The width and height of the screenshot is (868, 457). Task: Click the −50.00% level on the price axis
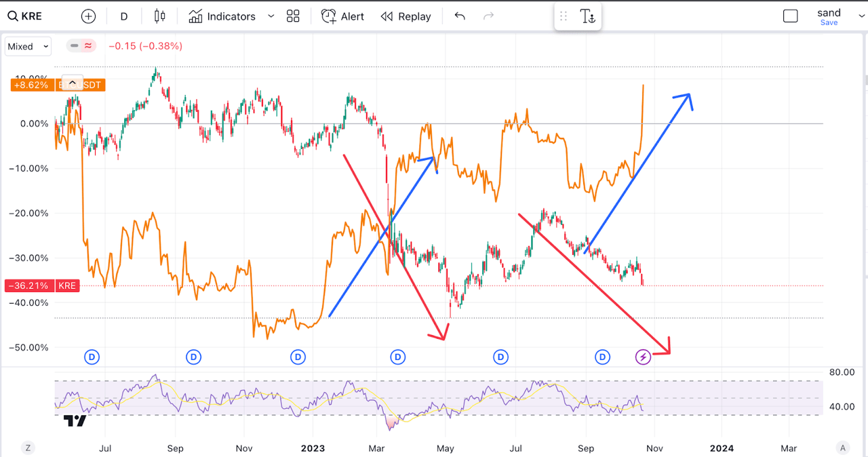tap(28, 347)
